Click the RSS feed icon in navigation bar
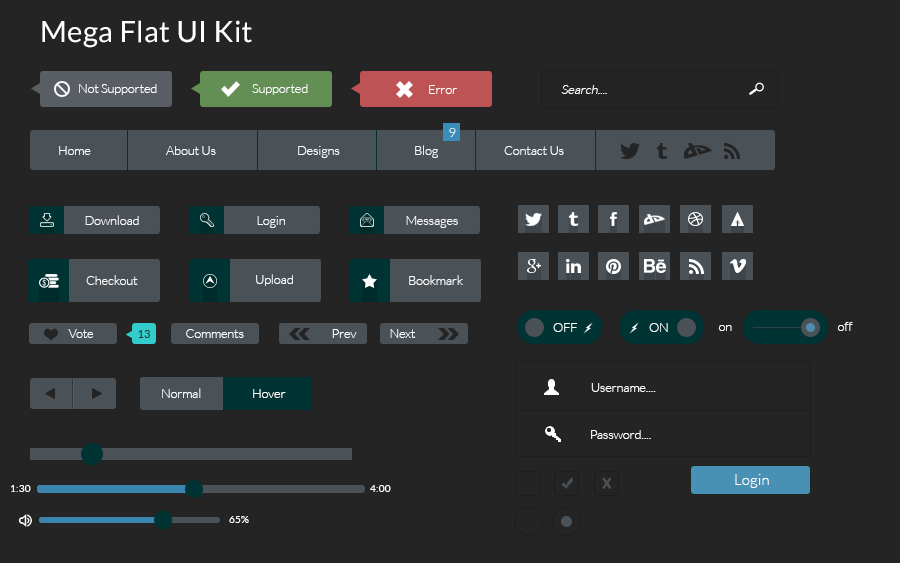Screen dimensions: 900x563 pos(731,151)
